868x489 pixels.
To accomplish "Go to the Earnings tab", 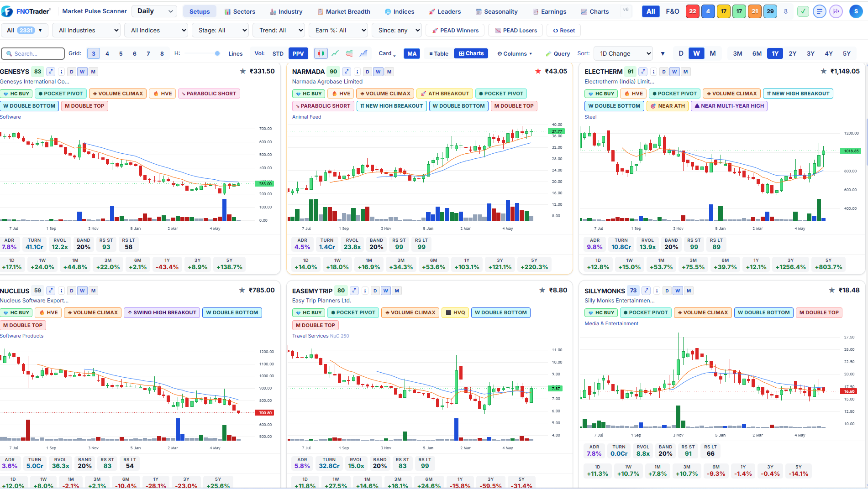I will tap(549, 11).
